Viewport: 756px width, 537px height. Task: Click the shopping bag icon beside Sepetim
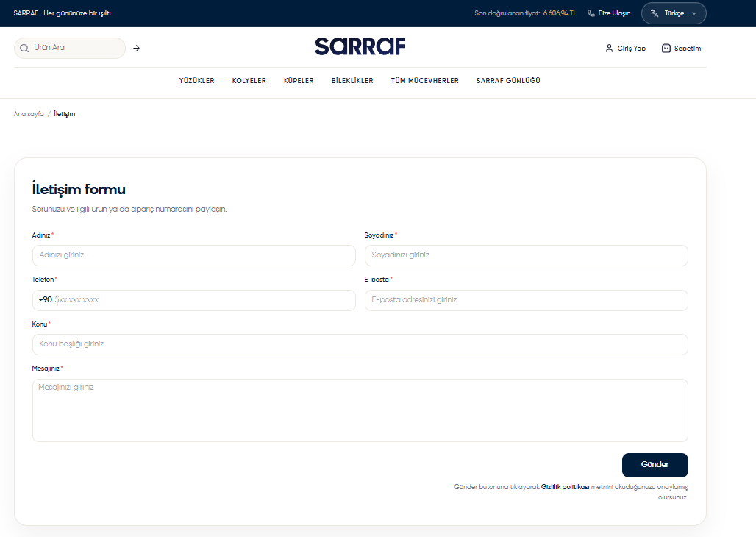[666, 49]
